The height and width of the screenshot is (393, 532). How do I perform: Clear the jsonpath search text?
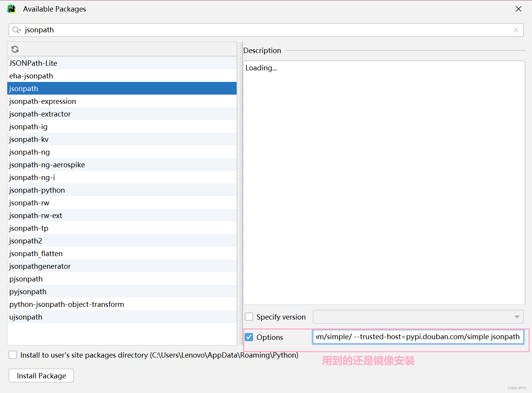[516, 30]
